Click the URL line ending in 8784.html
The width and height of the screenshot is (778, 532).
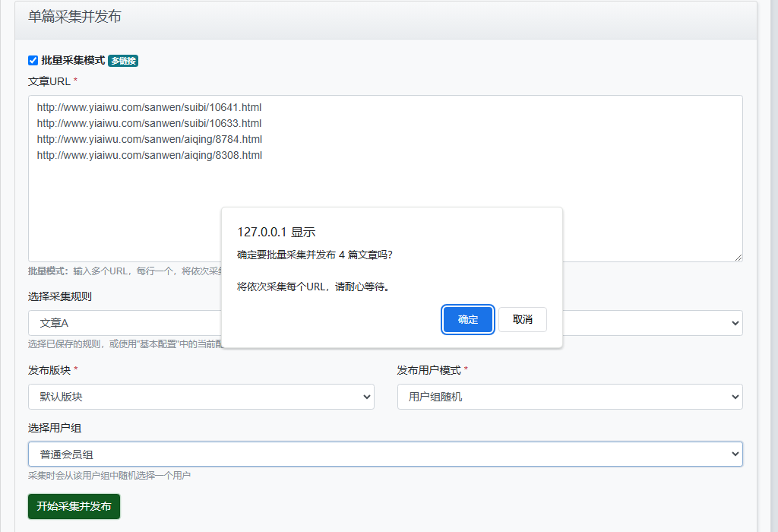coord(149,139)
